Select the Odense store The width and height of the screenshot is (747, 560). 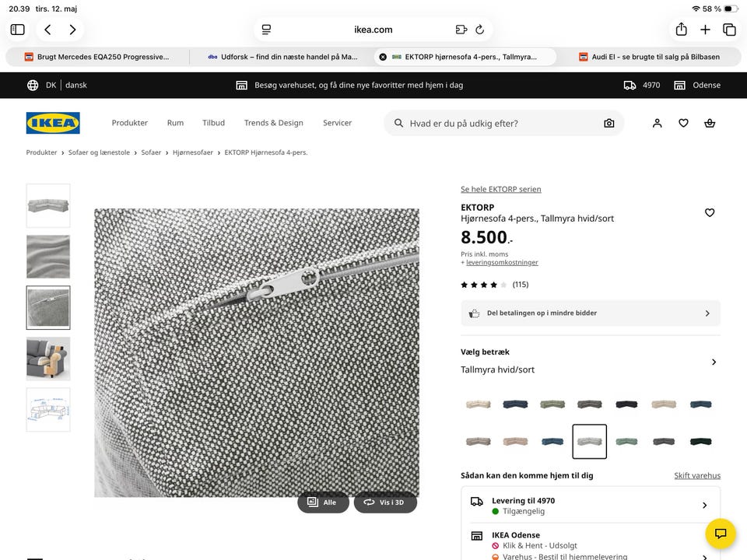click(x=697, y=86)
